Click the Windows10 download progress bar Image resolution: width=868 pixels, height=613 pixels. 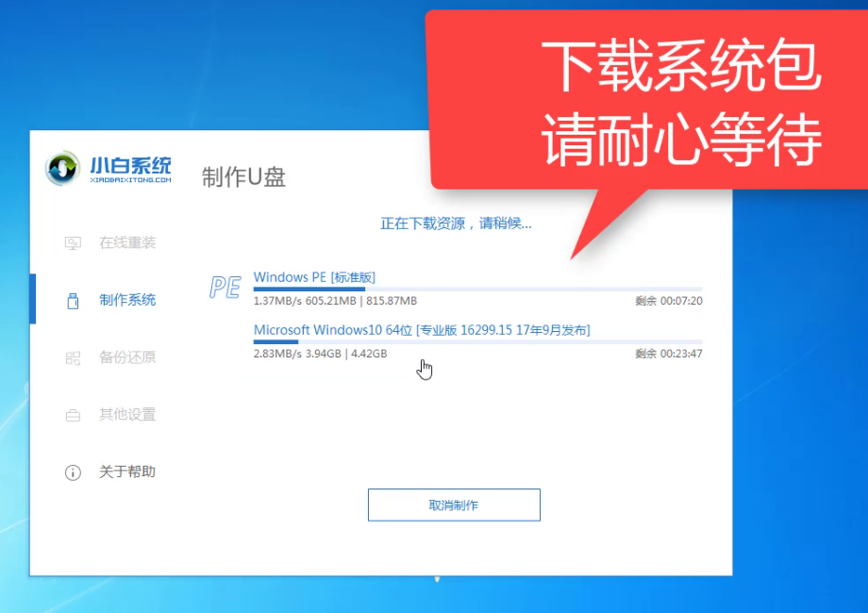[472, 342]
